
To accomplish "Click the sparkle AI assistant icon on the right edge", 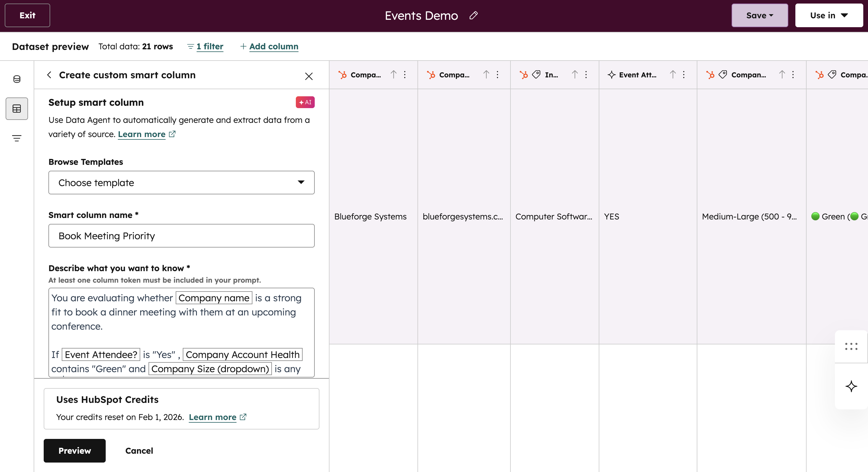I will point(851,386).
